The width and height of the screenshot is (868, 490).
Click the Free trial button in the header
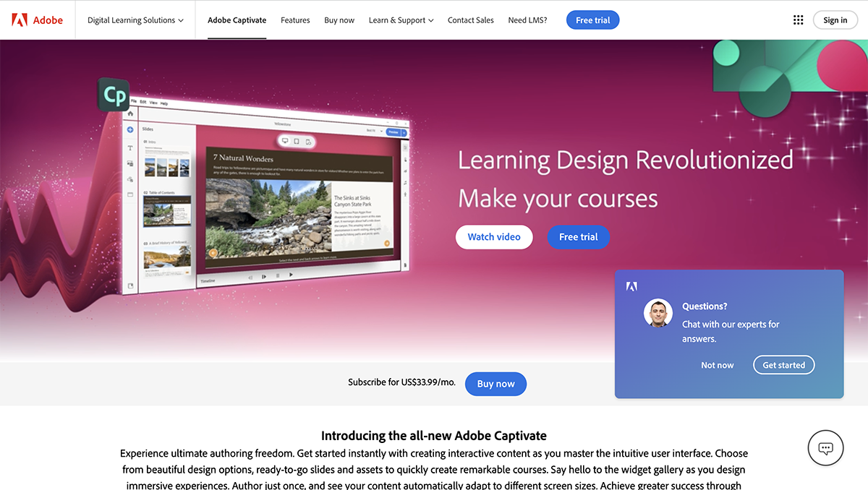tap(592, 20)
